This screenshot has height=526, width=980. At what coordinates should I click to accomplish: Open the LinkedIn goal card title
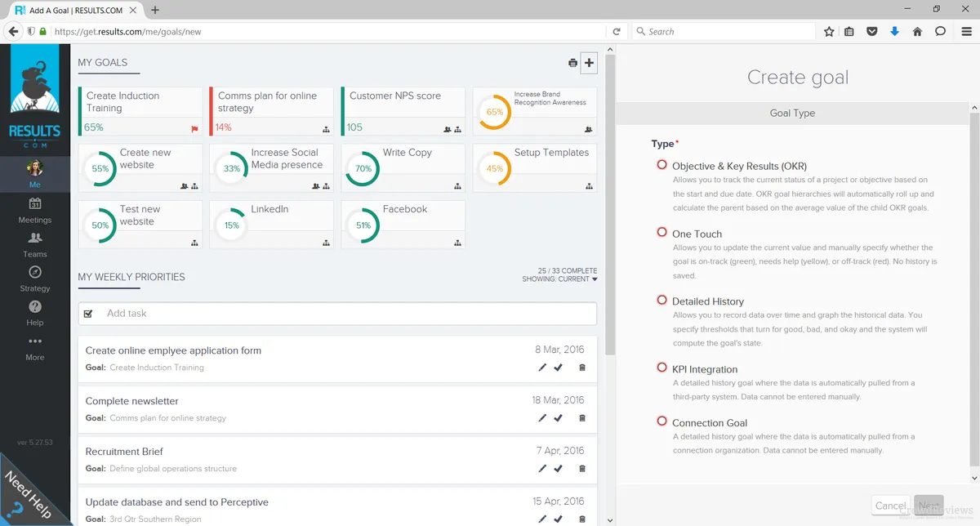tap(269, 209)
